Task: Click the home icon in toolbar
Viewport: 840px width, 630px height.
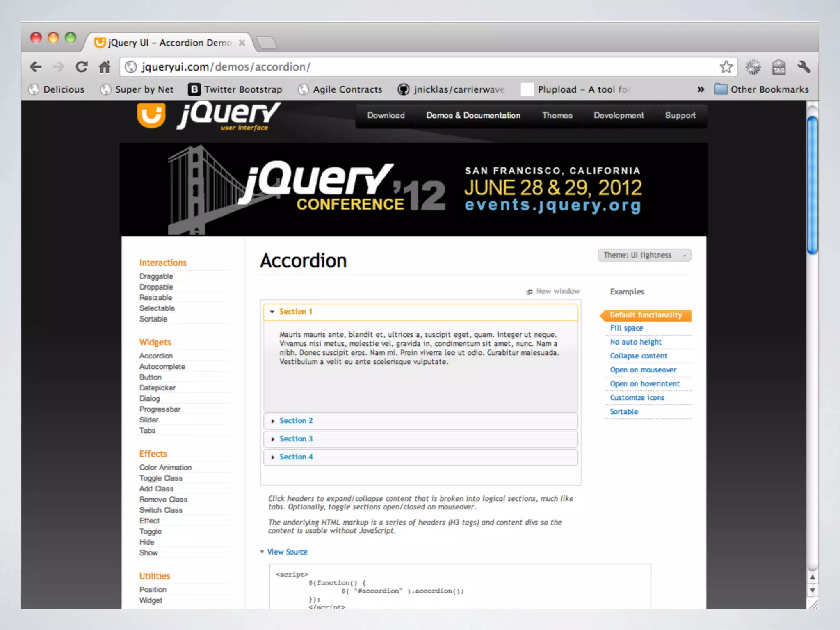Action: [x=105, y=66]
